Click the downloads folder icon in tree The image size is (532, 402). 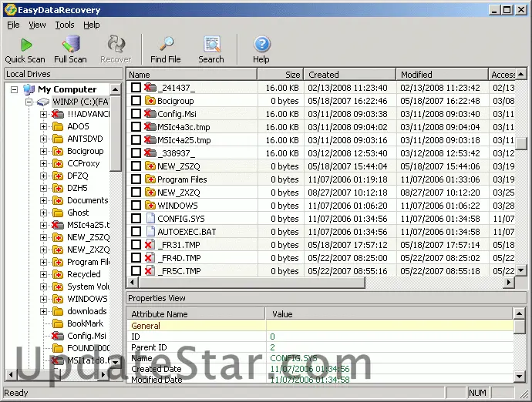[58, 311]
